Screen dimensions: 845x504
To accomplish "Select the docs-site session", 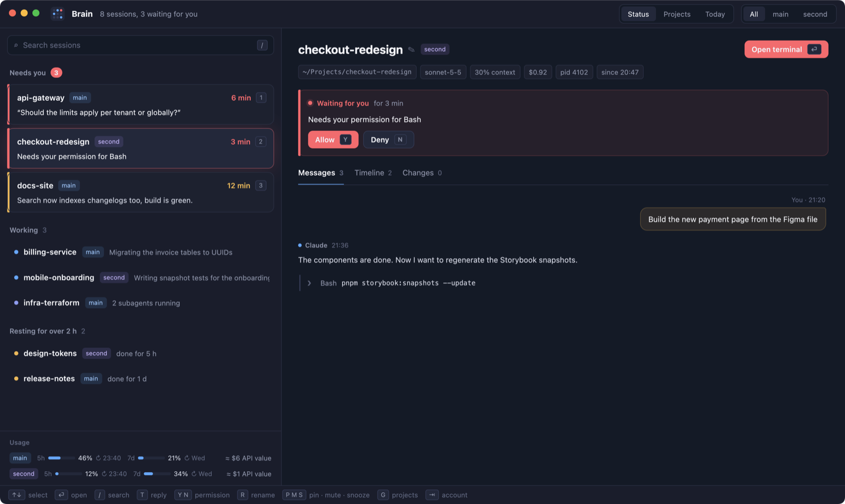I will [140, 193].
